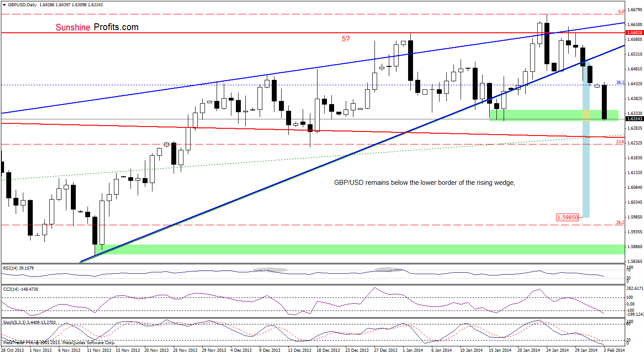Click the RSI(14) 39.1579 indicator label
The width and height of the screenshot is (644, 354).
tap(18, 268)
